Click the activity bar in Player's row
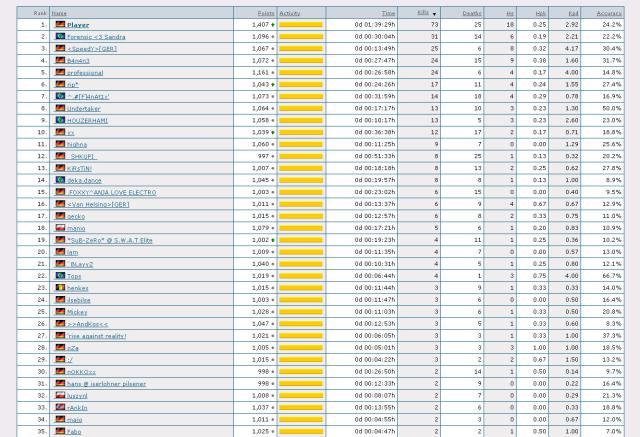Screen dimensions: 640x437 [x=300, y=23]
